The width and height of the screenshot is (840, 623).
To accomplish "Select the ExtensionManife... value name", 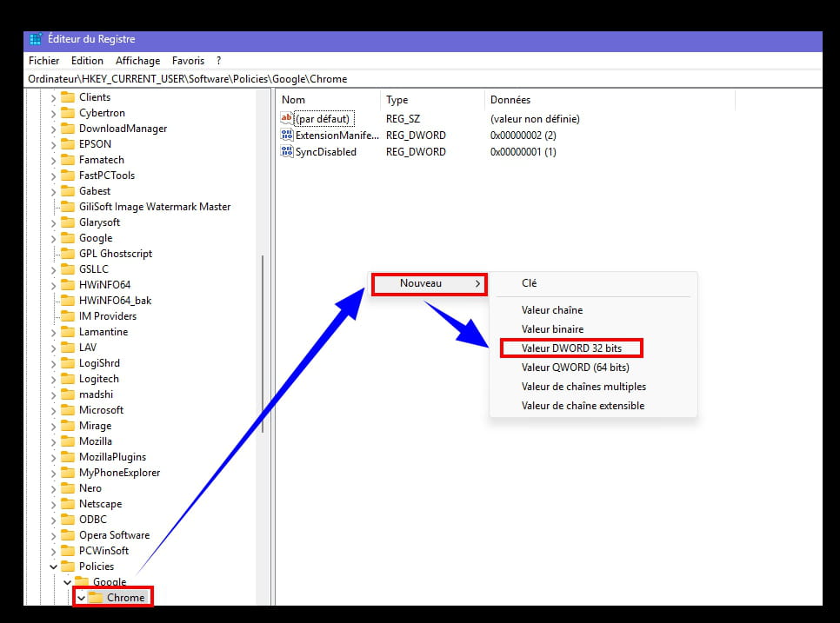I will point(337,136).
